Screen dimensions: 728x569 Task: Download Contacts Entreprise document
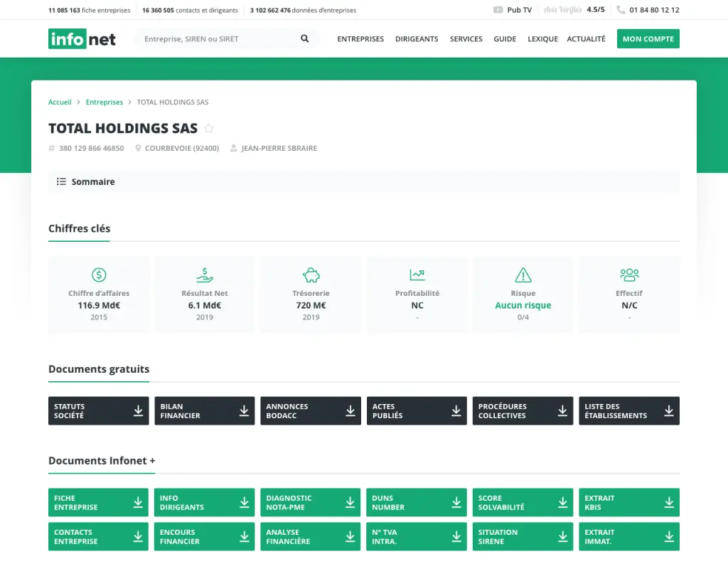pos(98,536)
